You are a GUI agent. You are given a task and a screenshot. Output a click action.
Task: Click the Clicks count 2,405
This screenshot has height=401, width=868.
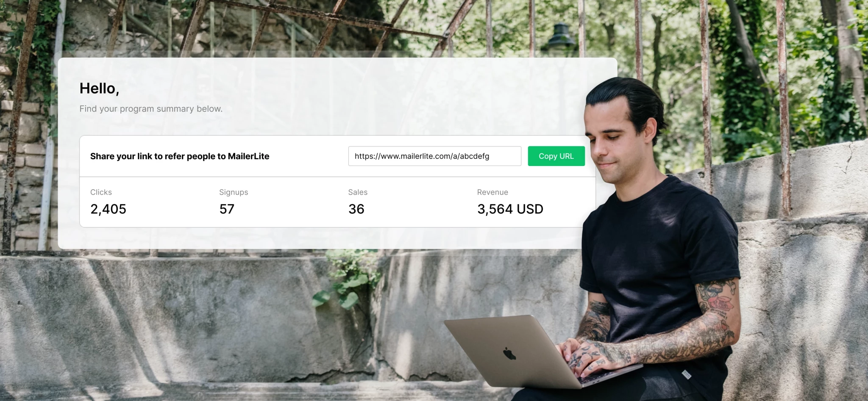pyautogui.click(x=108, y=209)
